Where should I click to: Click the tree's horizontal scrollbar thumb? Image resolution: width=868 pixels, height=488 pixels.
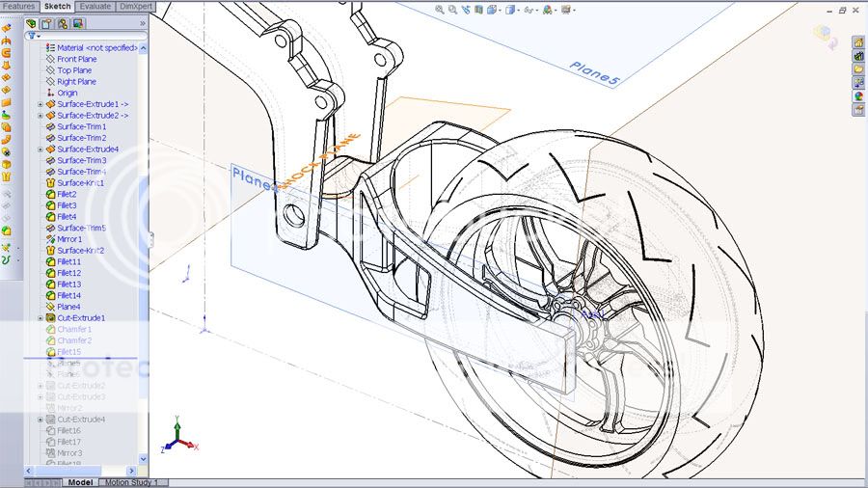coord(67,471)
